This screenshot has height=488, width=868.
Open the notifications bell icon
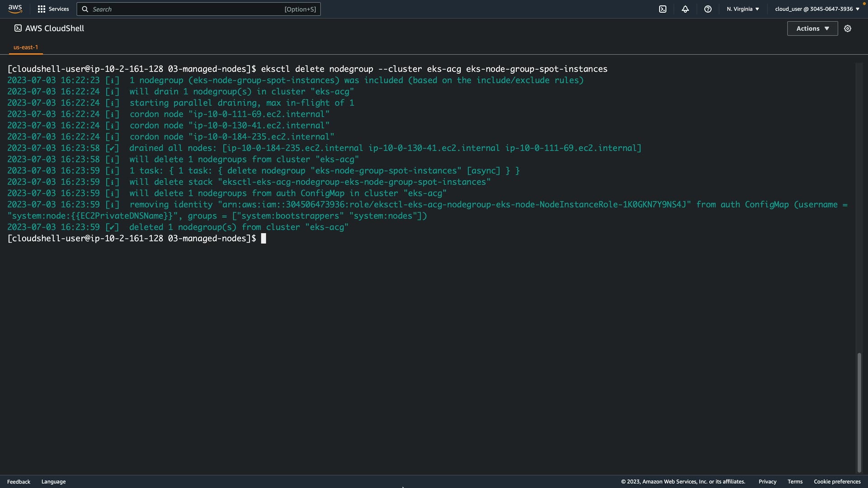point(685,9)
